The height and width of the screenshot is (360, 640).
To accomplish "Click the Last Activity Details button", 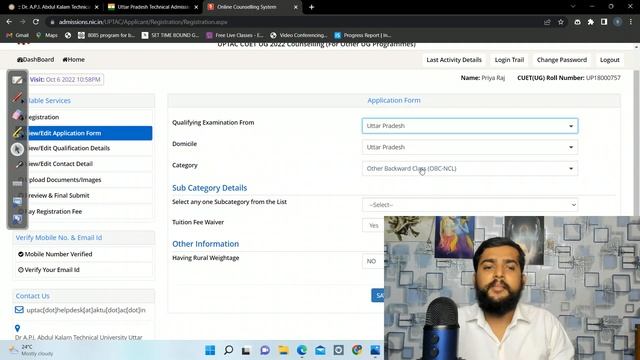I will (x=454, y=60).
